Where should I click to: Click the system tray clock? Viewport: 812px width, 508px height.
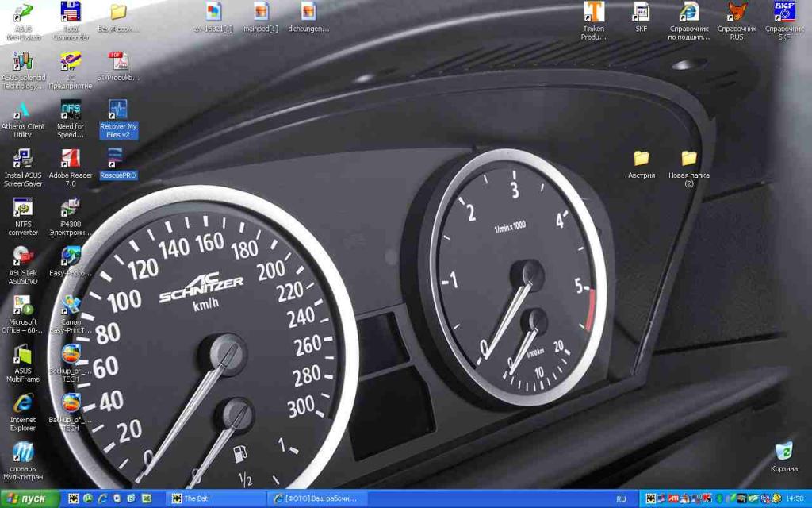794,498
